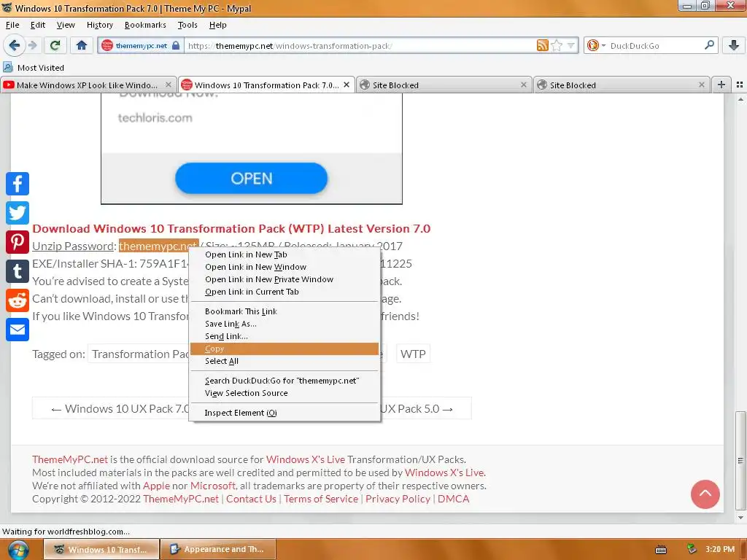This screenshot has width=747, height=560.
Task: Open the View menu
Action: pyautogui.click(x=65, y=25)
